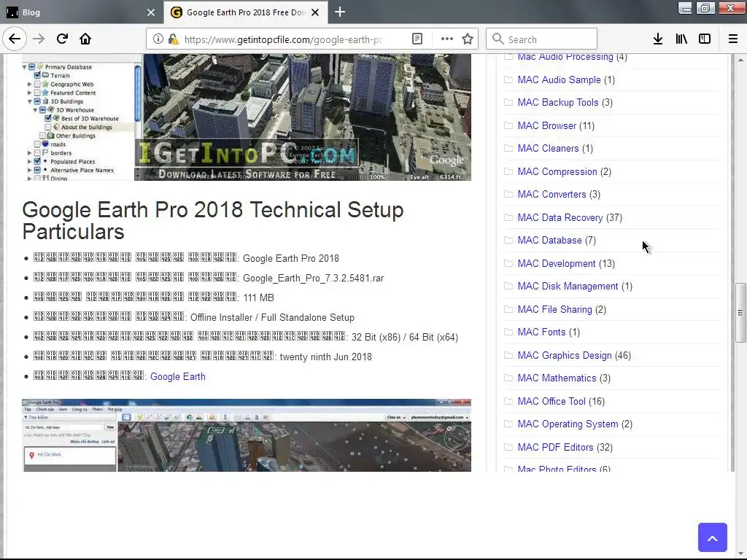Switch to the Blog tab
The image size is (747, 560).
pyautogui.click(x=81, y=12)
